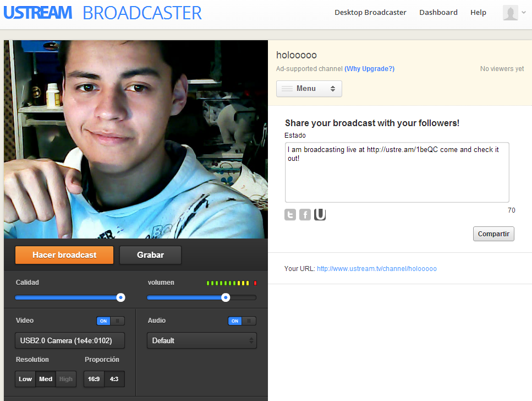The width and height of the screenshot is (532, 401).
Task: Click the Twitter share icon
Action: pos(290,214)
